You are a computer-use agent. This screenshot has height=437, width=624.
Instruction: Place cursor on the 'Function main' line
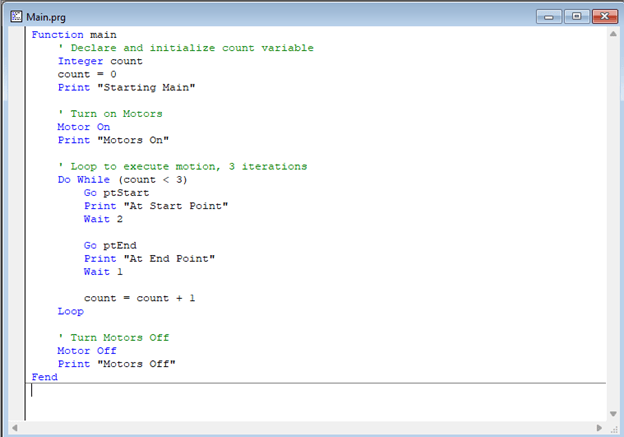(74, 35)
